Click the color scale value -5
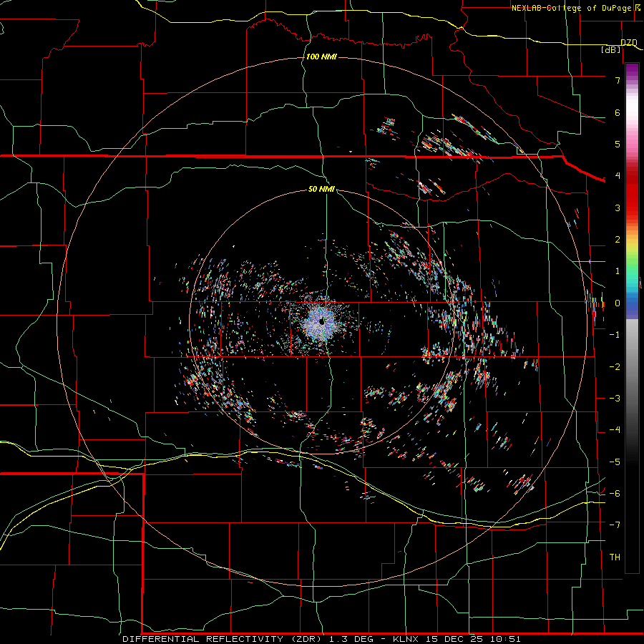The image size is (644, 644). point(615,462)
